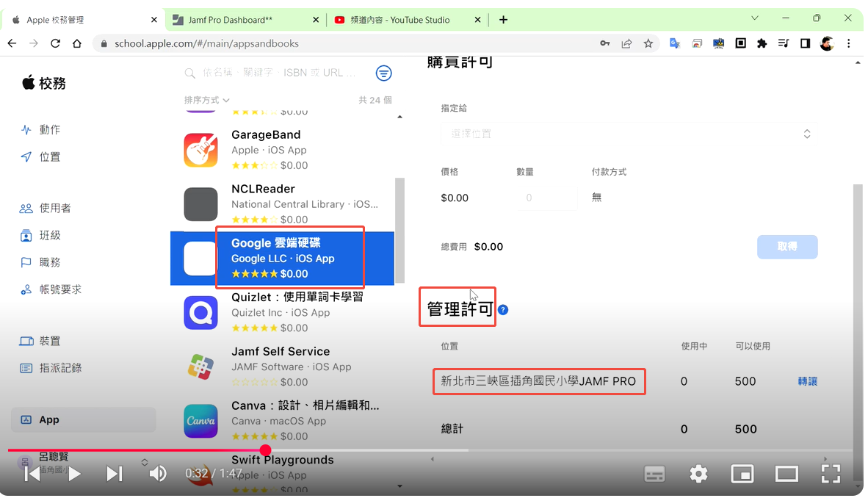Viewport: 868px width, 498px height.
Task: Toggle video subtitles
Action: [x=654, y=474]
